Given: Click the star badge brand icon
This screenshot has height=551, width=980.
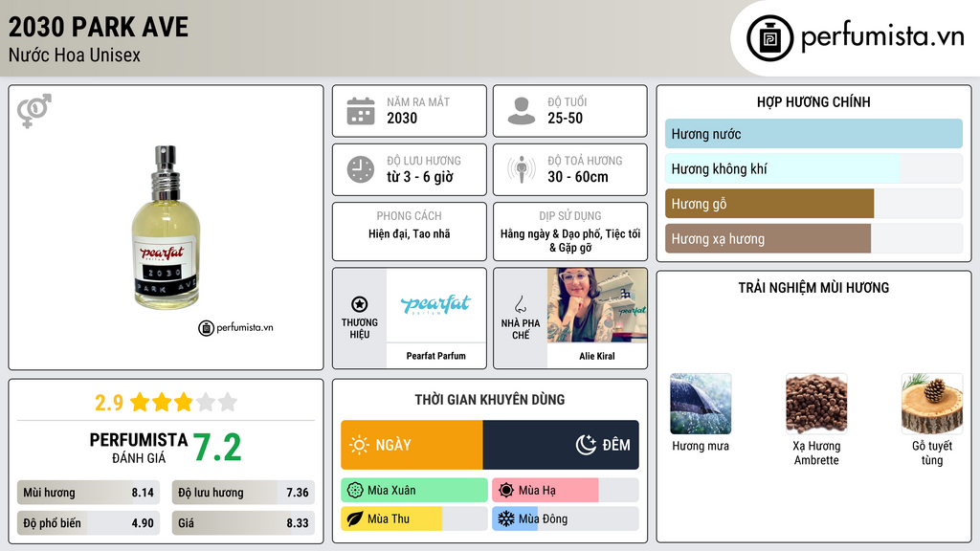Looking at the screenshot, I should 360,304.
